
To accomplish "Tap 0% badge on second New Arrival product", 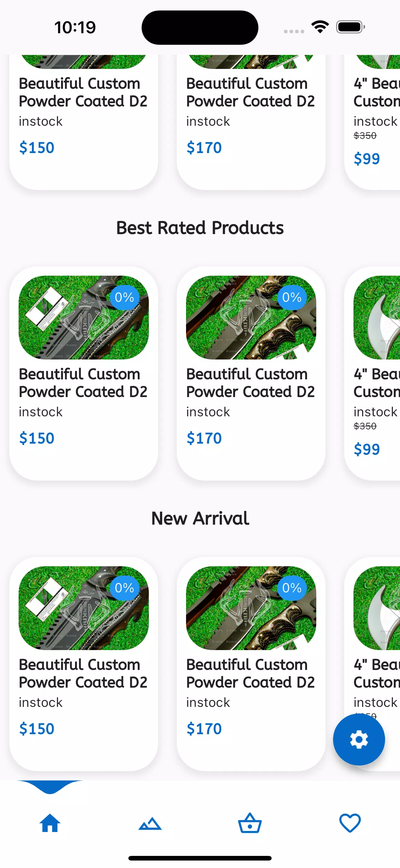I will pos(292,588).
